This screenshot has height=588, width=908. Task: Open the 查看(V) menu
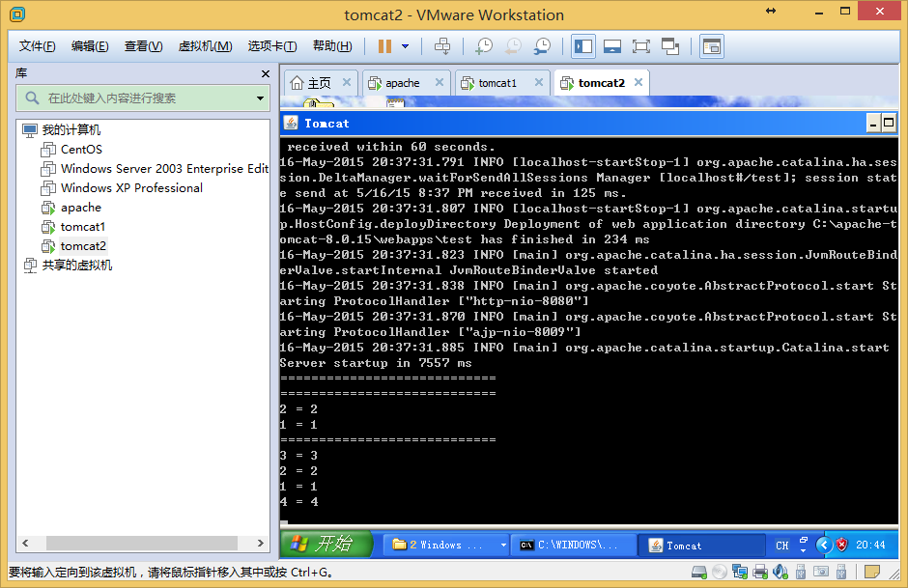(143, 46)
